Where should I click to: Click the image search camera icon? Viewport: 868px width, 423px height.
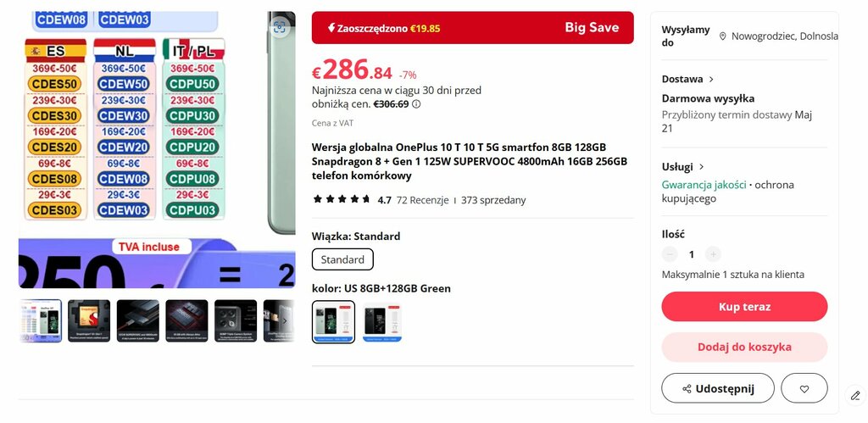280,26
